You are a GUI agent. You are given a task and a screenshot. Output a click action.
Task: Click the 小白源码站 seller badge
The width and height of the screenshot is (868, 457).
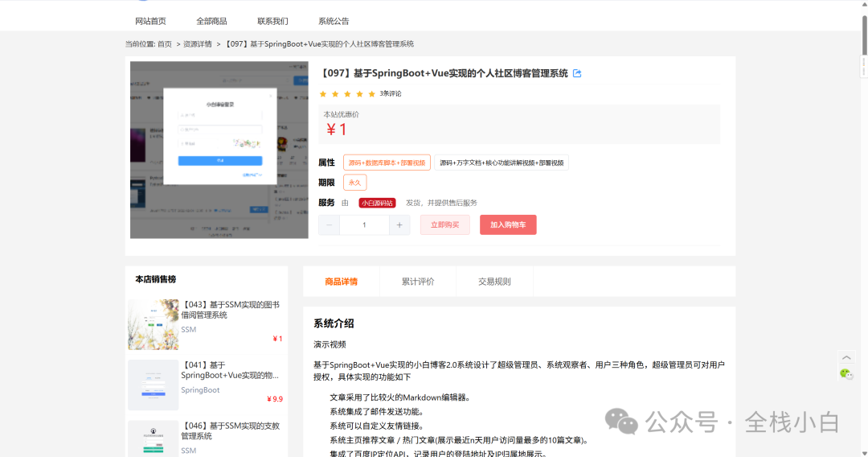point(377,203)
